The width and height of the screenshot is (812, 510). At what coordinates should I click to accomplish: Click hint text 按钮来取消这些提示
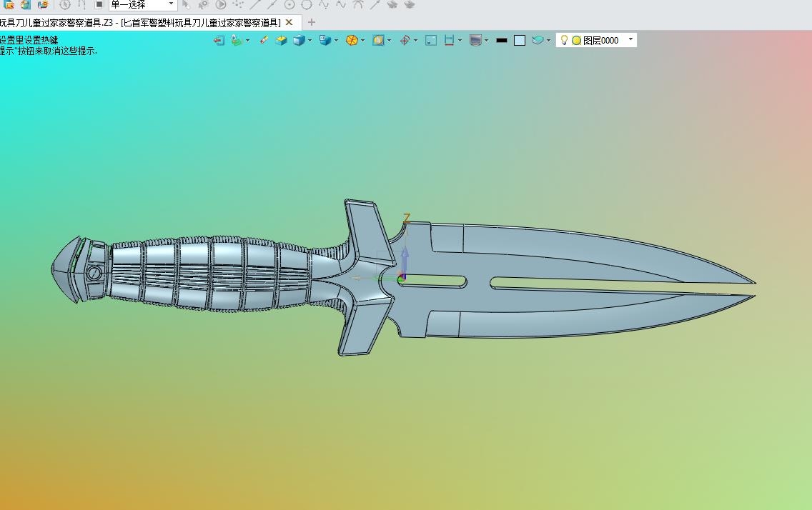(x=57, y=51)
